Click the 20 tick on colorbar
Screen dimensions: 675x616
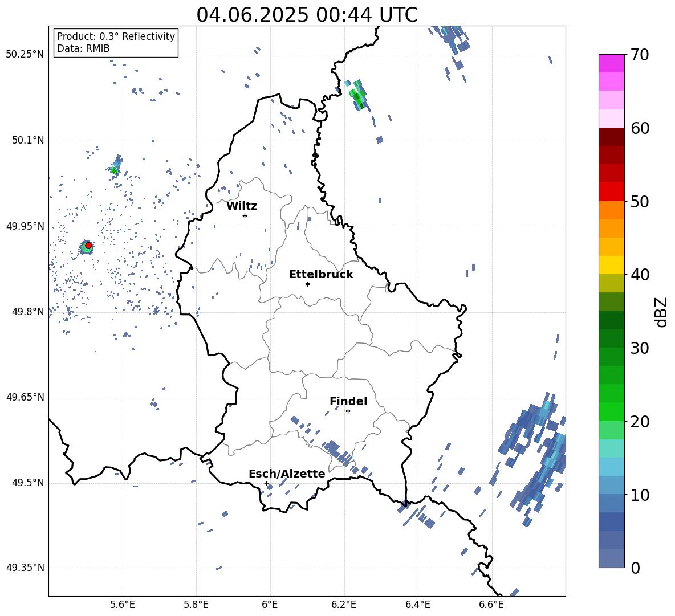pos(639,422)
